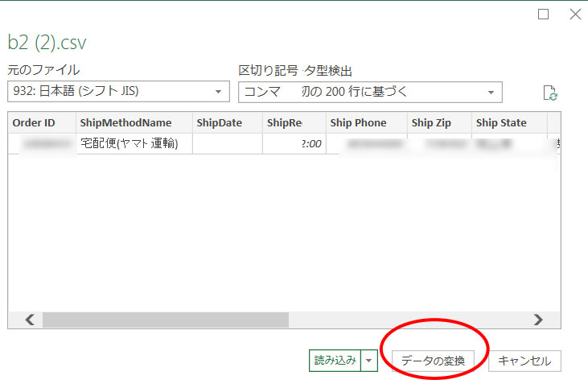Screen dimensions: 588x388
Task: Select the Ship Phone column header
Action: point(366,123)
